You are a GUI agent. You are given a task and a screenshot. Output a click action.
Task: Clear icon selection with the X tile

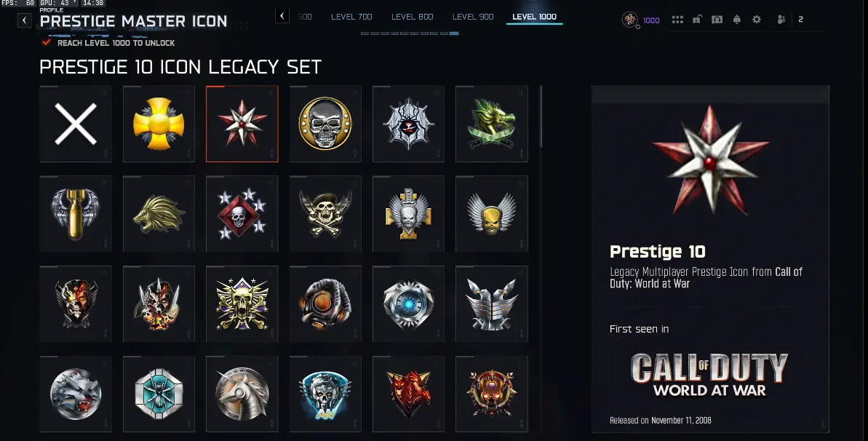(x=75, y=124)
